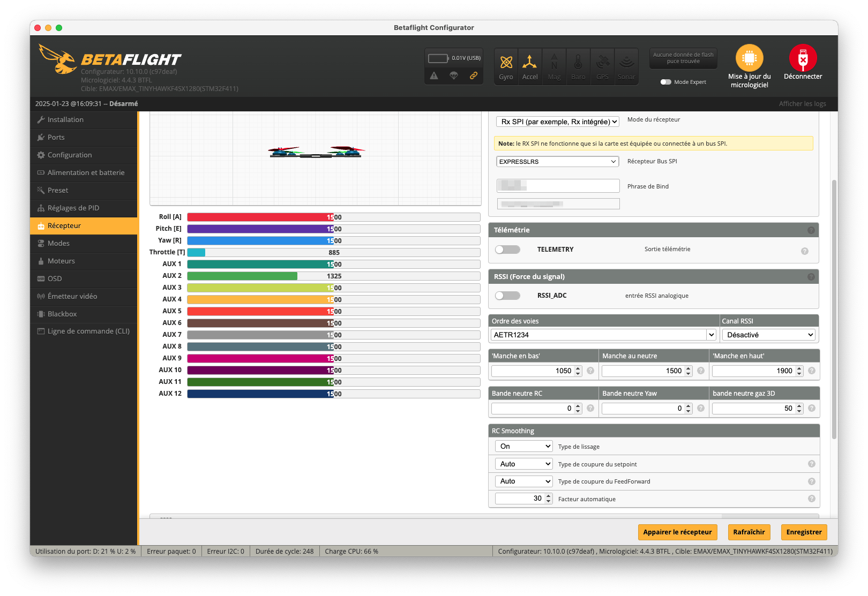Click the Roll [A] channel bar
This screenshot has height=596, width=868.
tap(333, 217)
